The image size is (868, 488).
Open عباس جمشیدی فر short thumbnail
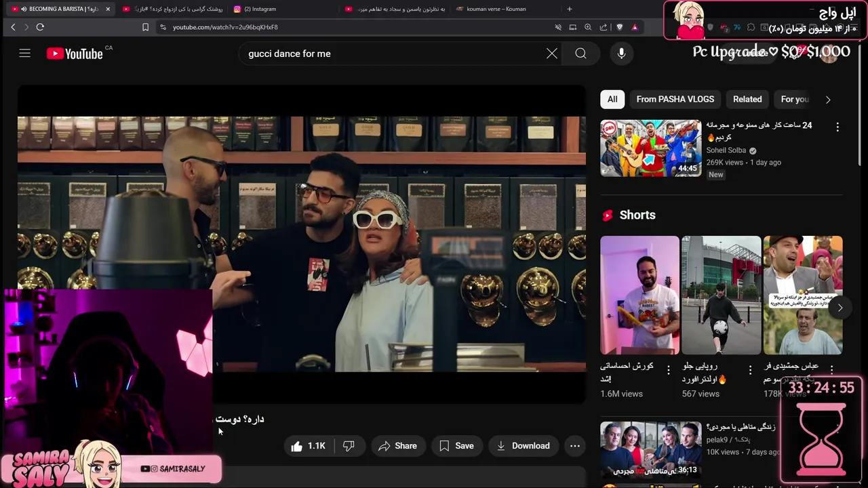[x=803, y=295]
